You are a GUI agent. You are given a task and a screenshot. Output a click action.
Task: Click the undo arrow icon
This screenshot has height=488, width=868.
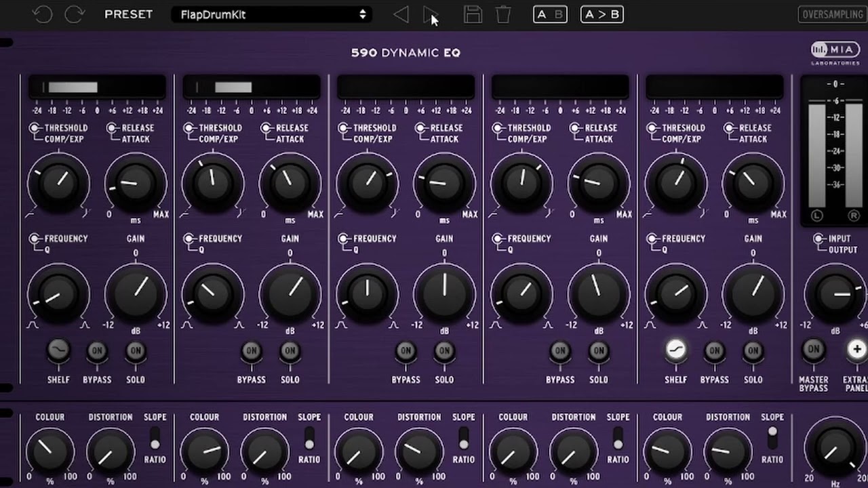[x=42, y=14]
